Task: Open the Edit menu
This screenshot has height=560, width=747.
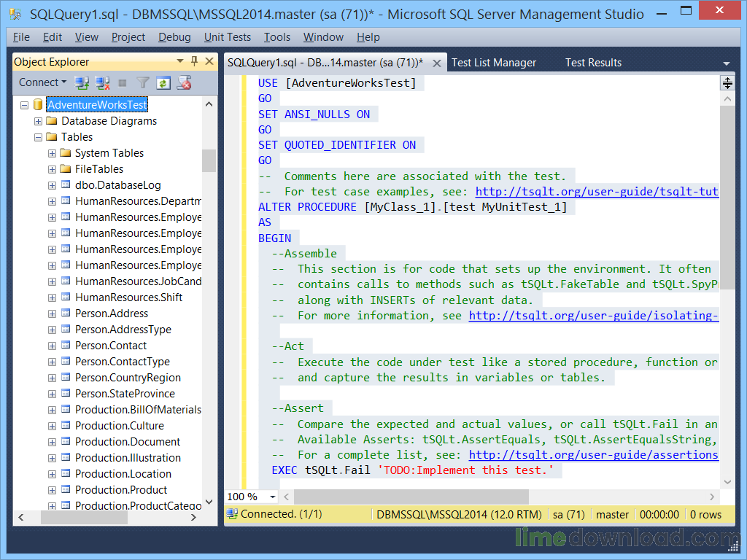Action: (x=53, y=36)
